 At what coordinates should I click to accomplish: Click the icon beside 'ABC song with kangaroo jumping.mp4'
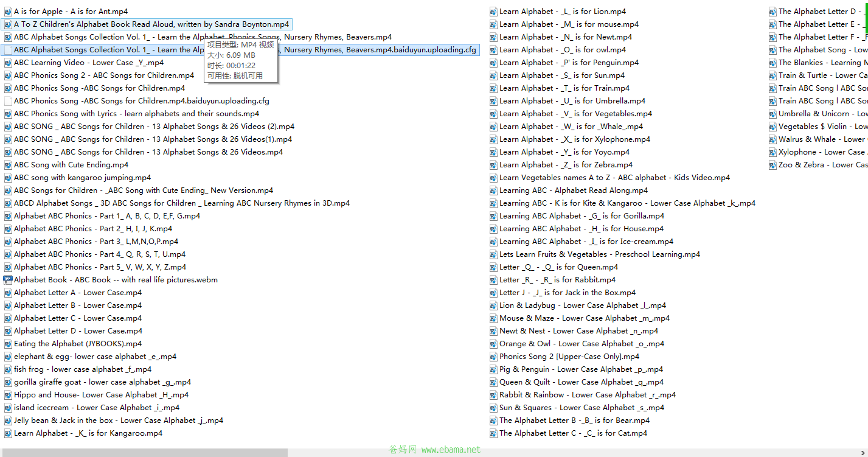(8, 178)
